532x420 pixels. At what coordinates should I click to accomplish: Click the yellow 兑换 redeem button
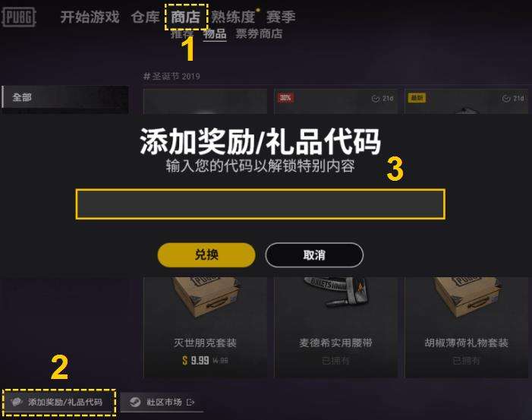pyautogui.click(x=206, y=254)
